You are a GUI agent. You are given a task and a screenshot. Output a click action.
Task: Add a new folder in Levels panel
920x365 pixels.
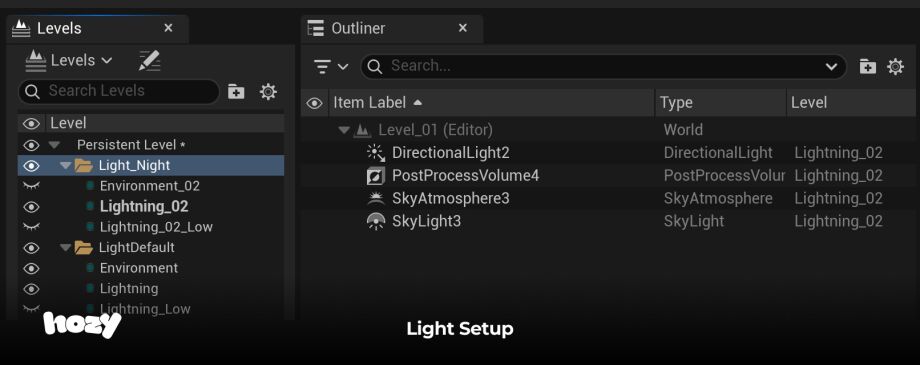pos(236,92)
